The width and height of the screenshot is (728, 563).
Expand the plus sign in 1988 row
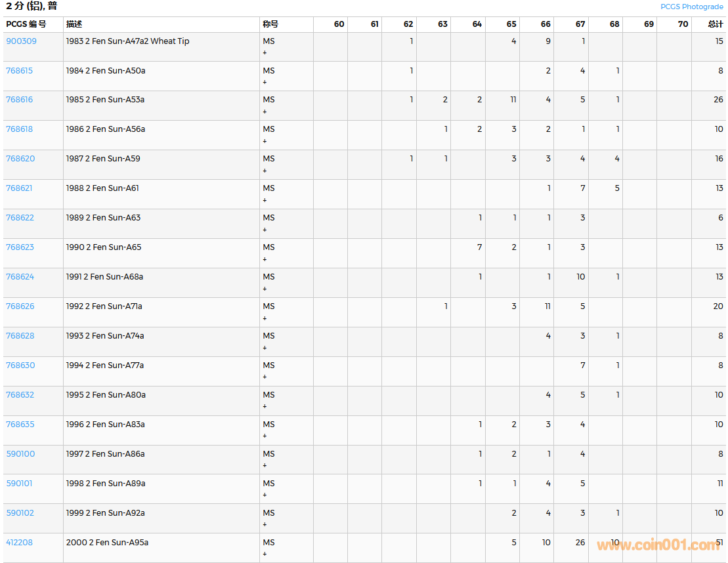tap(265, 200)
